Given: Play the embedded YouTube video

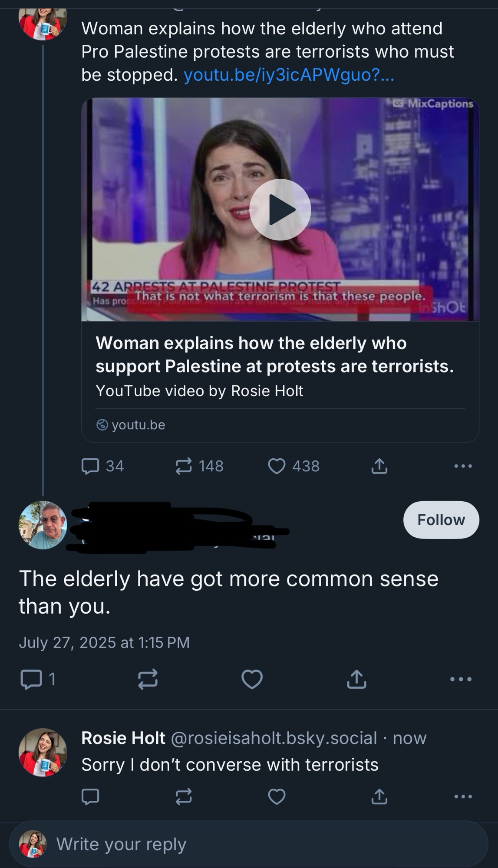Looking at the screenshot, I should [280, 210].
